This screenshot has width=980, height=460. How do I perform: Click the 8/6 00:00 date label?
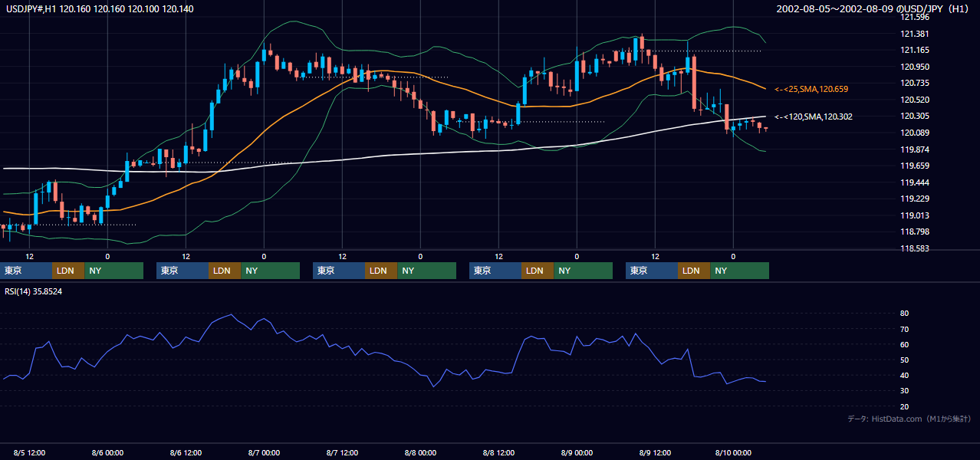[108, 453]
